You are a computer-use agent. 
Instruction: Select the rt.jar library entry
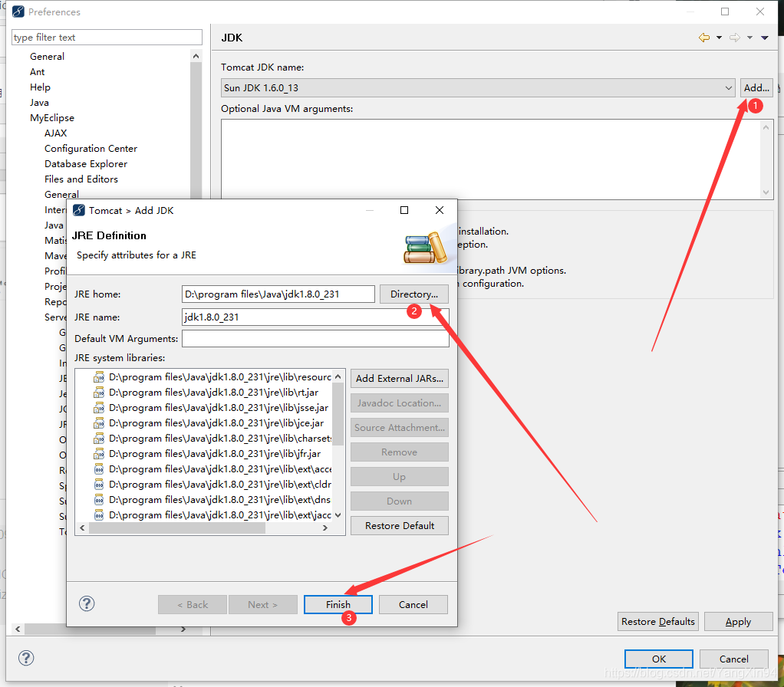[213, 393]
